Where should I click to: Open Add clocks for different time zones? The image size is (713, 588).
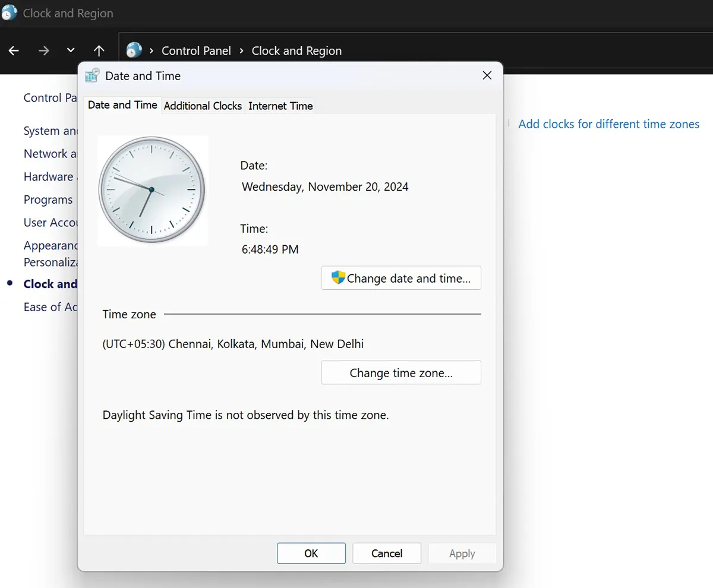point(609,124)
